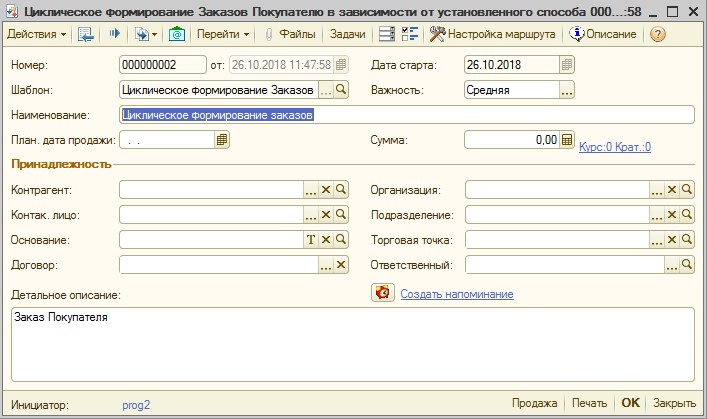Screen dimensions: 707x419
Task: Click the alarm clock reminder icon
Action: click(x=383, y=293)
